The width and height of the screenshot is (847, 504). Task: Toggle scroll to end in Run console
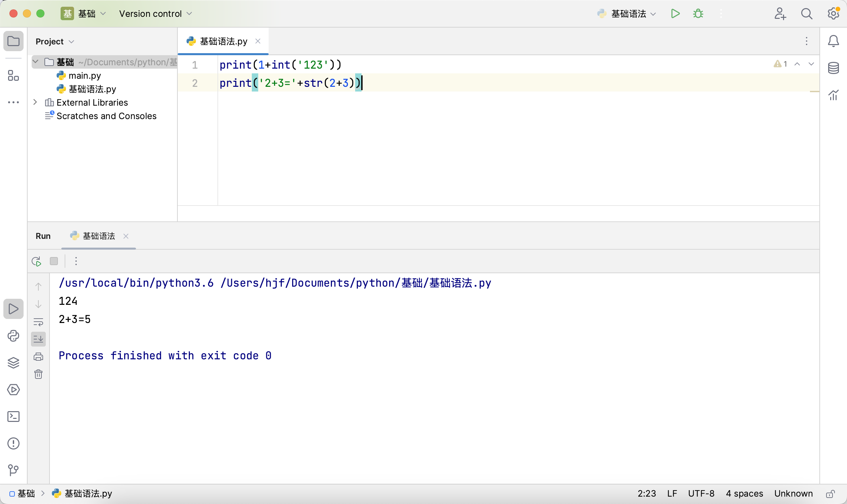coord(38,339)
